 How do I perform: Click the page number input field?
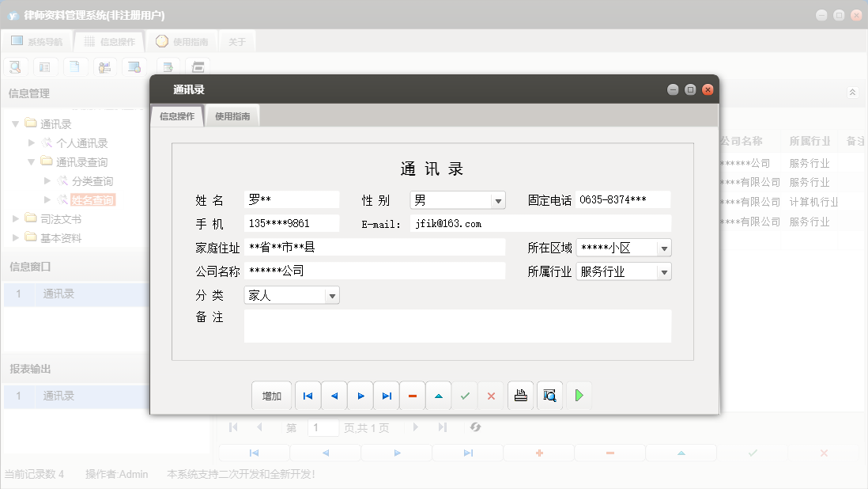323,427
